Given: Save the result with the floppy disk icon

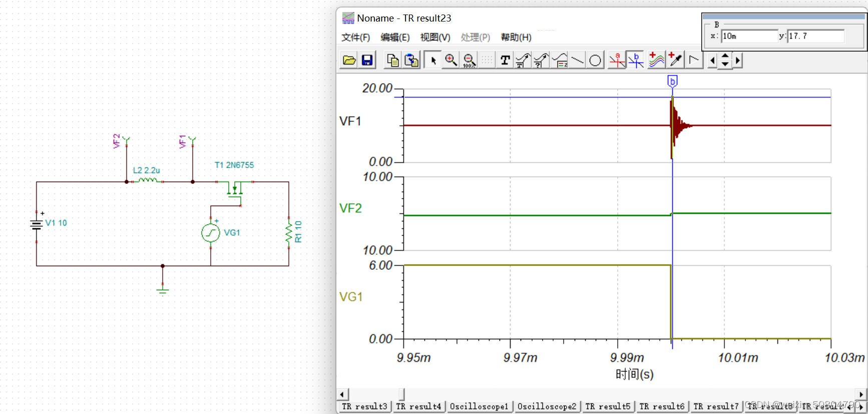Looking at the screenshot, I should pyautogui.click(x=367, y=61).
